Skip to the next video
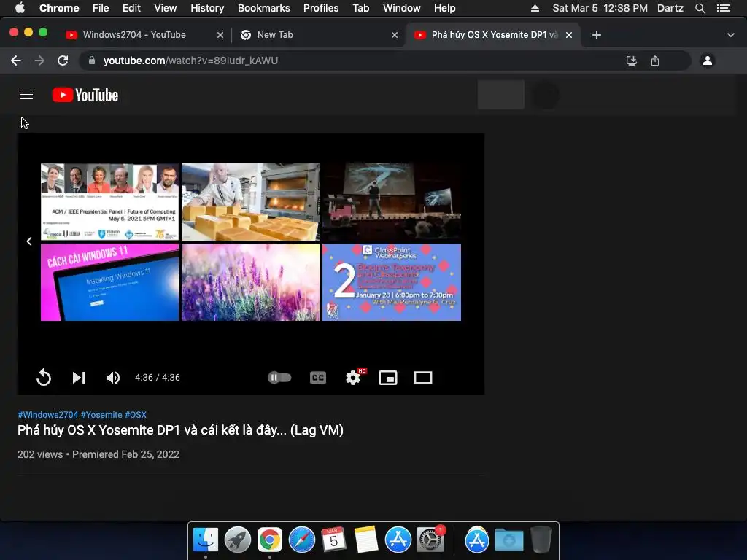Image resolution: width=747 pixels, height=560 pixels. [79, 378]
